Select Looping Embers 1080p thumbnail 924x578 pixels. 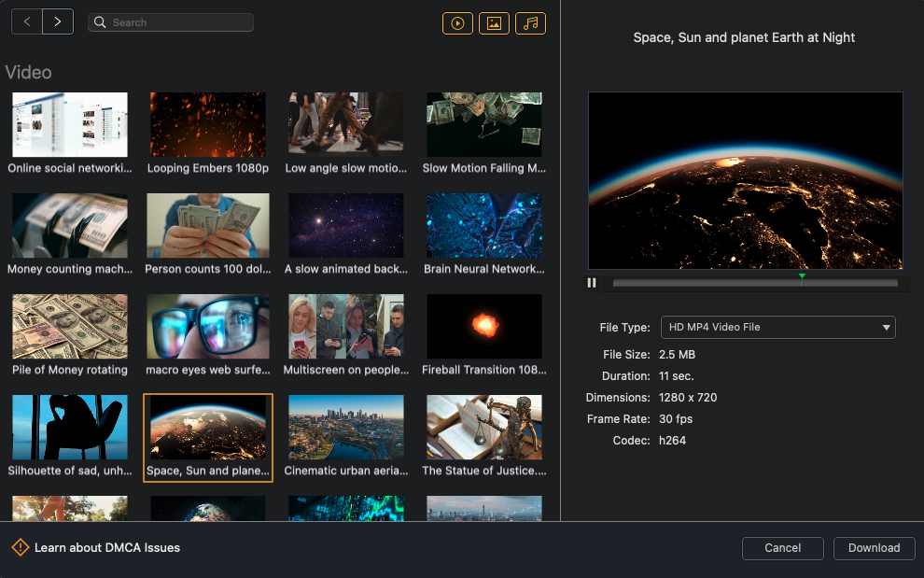207,124
